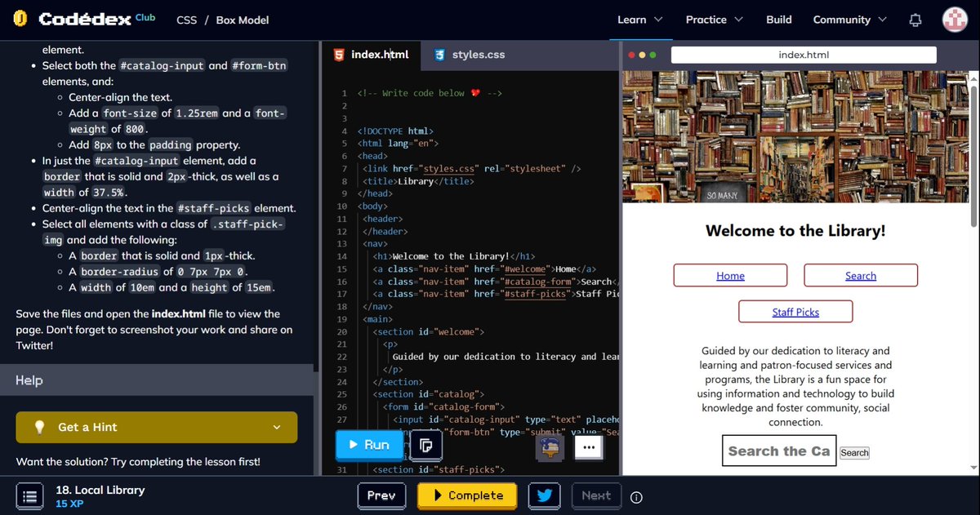This screenshot has width=980, height=515.
Task: Expand the Get a Hint panel
Action: (x=155, y=427)
